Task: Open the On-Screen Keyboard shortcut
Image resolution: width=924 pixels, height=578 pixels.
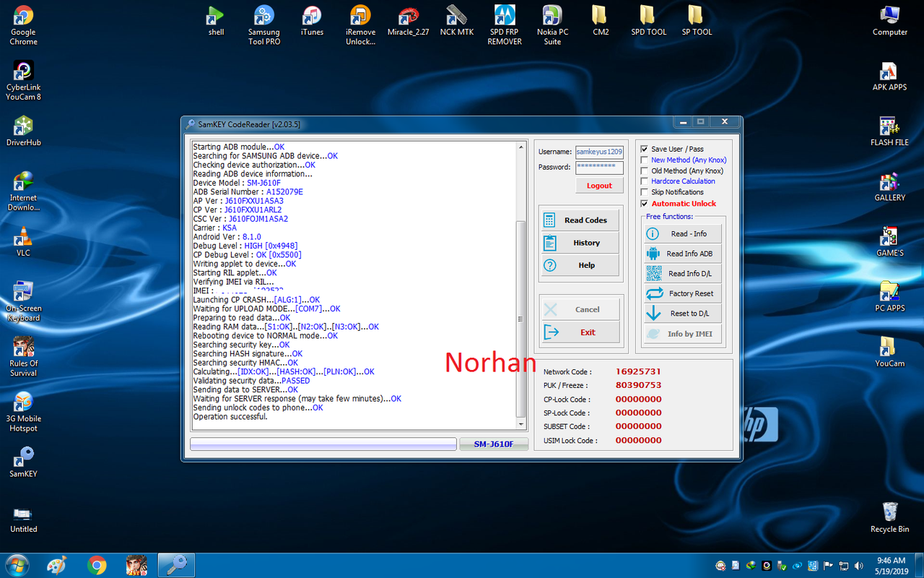Action: pyautogui.click(x=23, y=301)
